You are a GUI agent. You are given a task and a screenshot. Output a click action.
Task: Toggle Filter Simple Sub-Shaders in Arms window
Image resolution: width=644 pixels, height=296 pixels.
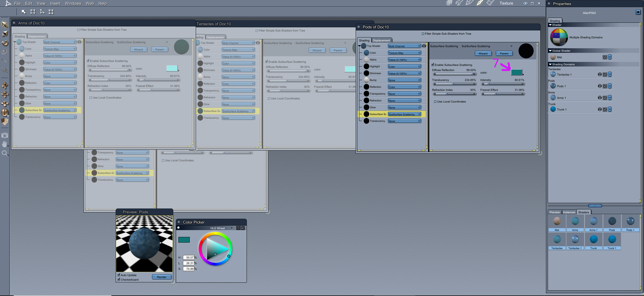(x=78, y=30)
